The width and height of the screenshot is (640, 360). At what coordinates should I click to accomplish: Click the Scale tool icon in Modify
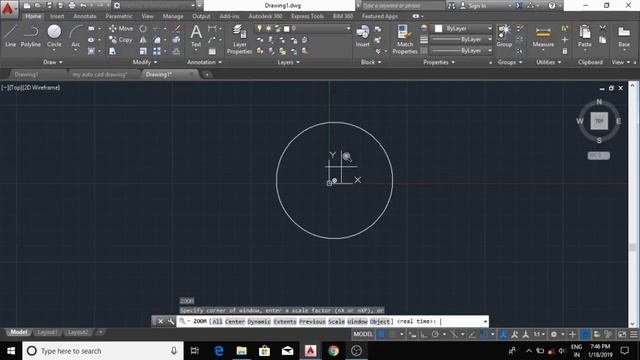[x=143, y=51]
